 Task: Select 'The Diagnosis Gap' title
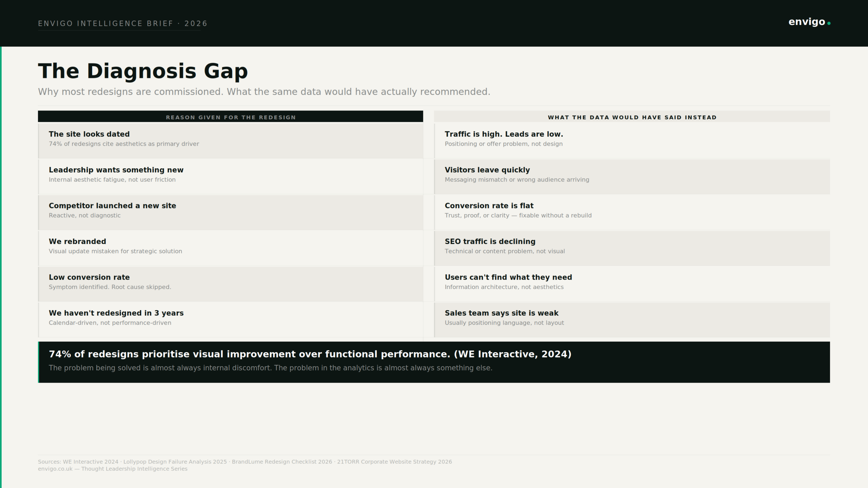coord(143,71)
